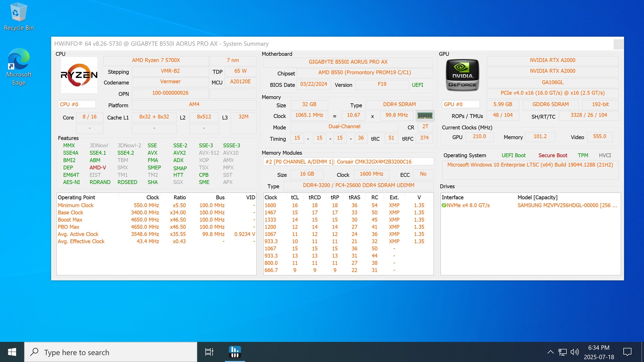Open the network tray icon
The image size is (644, 362).
(x=562, y=352)
